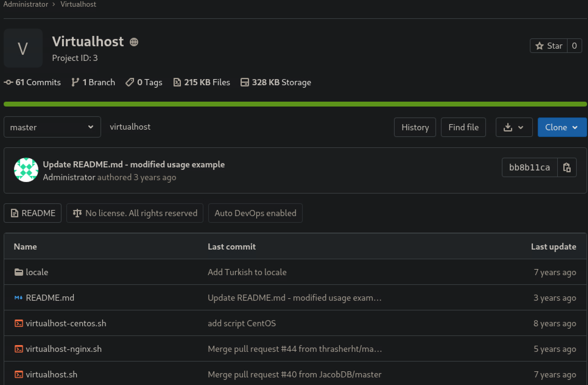Open 'Merge pull request #44' commit
Screen dimensions: 588x385
pos(295,349)
